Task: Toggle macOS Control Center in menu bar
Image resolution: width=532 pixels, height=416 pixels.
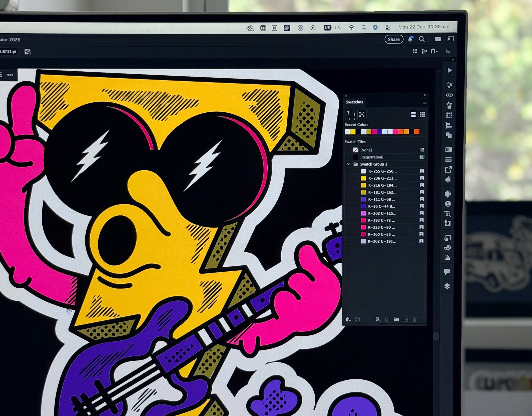Action: pyautogui.click(x=388, y=27)
